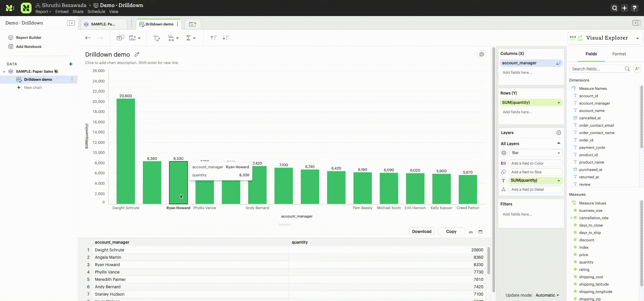The image size is (644, 301).
Task: Click the swap axes icon
Action: 157,38
